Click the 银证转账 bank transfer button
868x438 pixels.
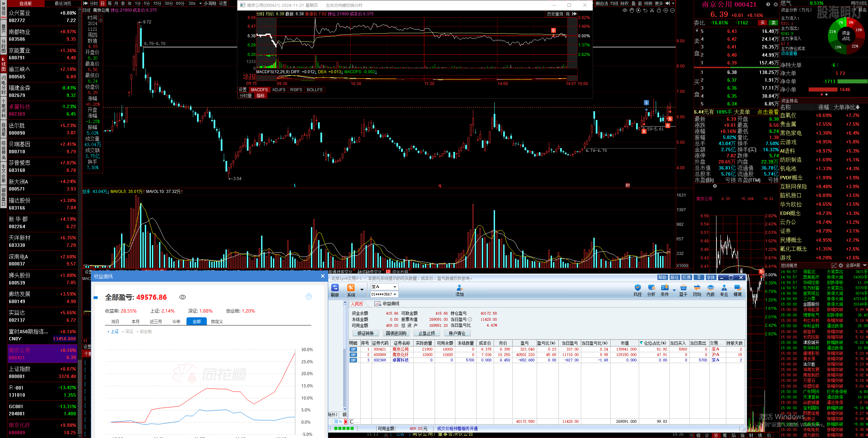tap(366, 333)
